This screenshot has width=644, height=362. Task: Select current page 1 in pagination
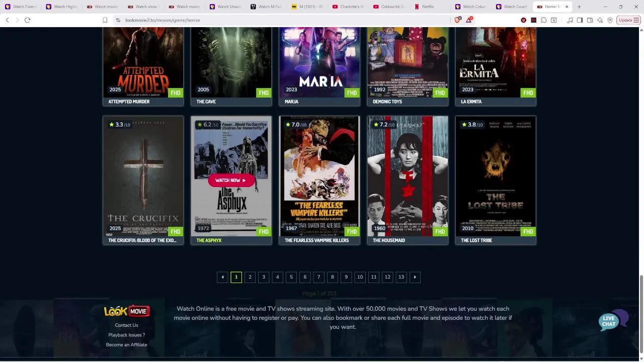236,277
